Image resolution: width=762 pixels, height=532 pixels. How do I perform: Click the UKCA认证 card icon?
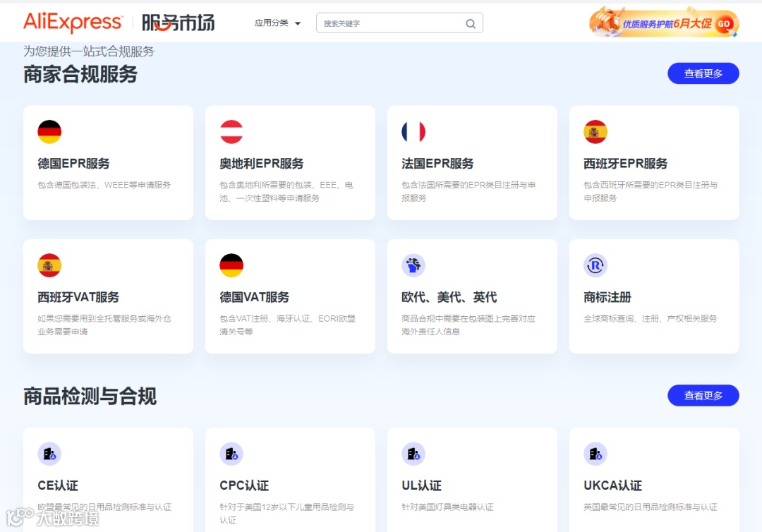[595, 454]
